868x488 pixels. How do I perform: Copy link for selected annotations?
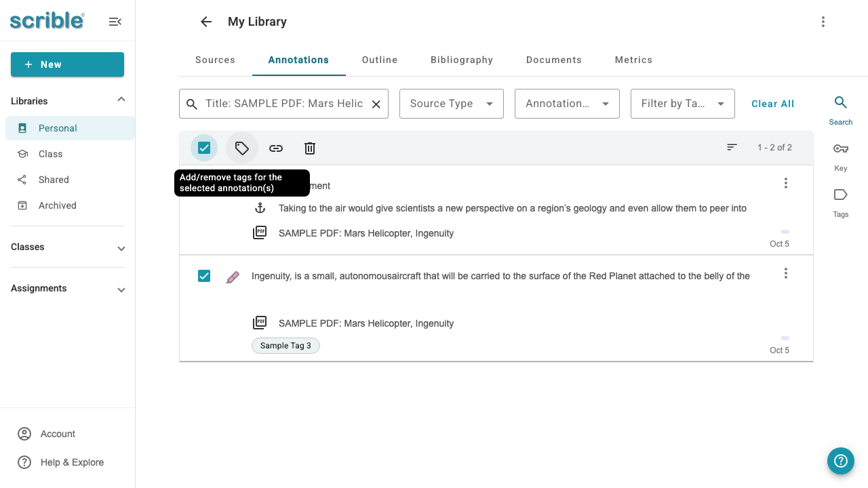[x=276, y=148]
